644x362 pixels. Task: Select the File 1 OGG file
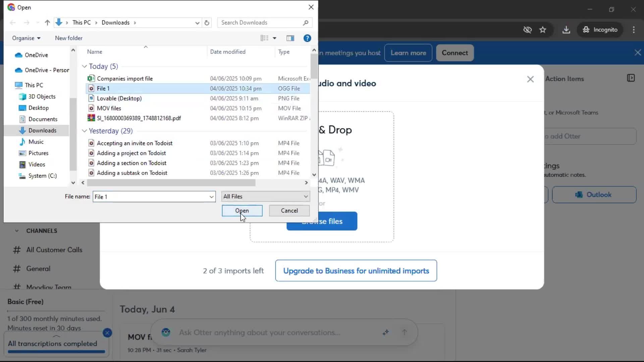(x=198, y=88)
